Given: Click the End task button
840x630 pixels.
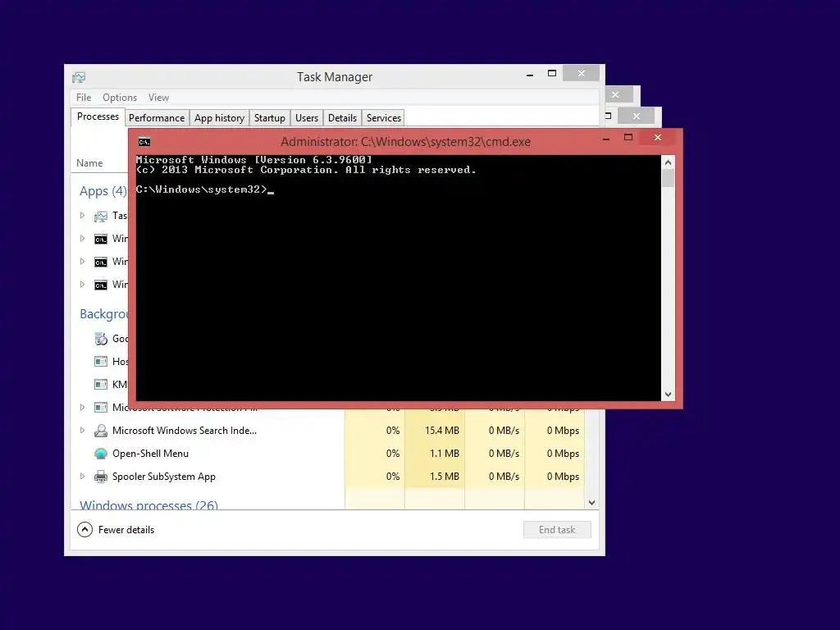Looking at the screenshot, I should click(557, 530).
